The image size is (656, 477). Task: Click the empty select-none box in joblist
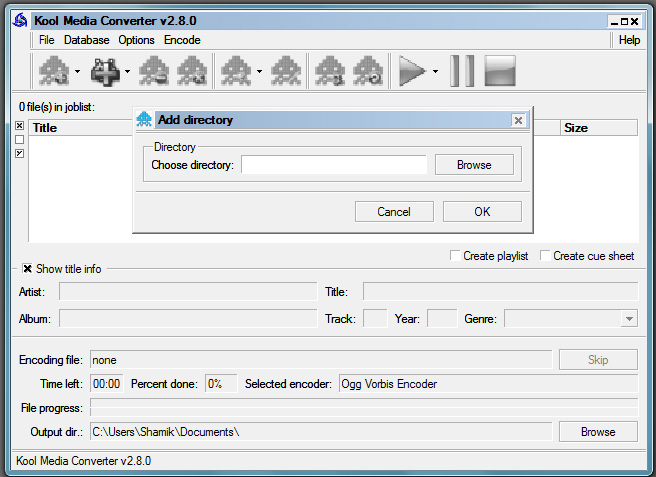pos(20,139)
